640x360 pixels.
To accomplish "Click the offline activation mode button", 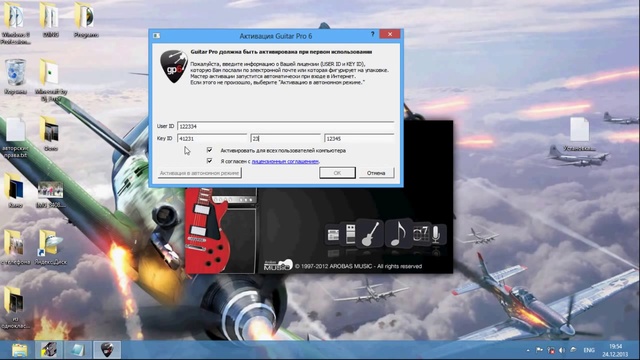I will pos(199,173).
